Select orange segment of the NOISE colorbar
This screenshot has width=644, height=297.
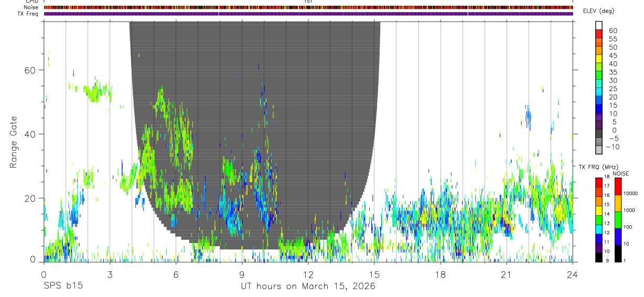(x=618, y=203)
